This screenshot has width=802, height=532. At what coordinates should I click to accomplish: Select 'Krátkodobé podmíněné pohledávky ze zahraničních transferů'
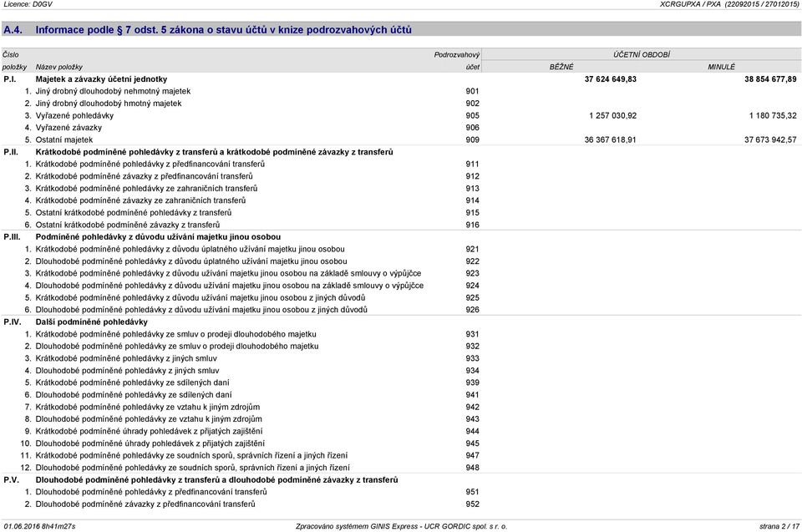tap(146, 188)
